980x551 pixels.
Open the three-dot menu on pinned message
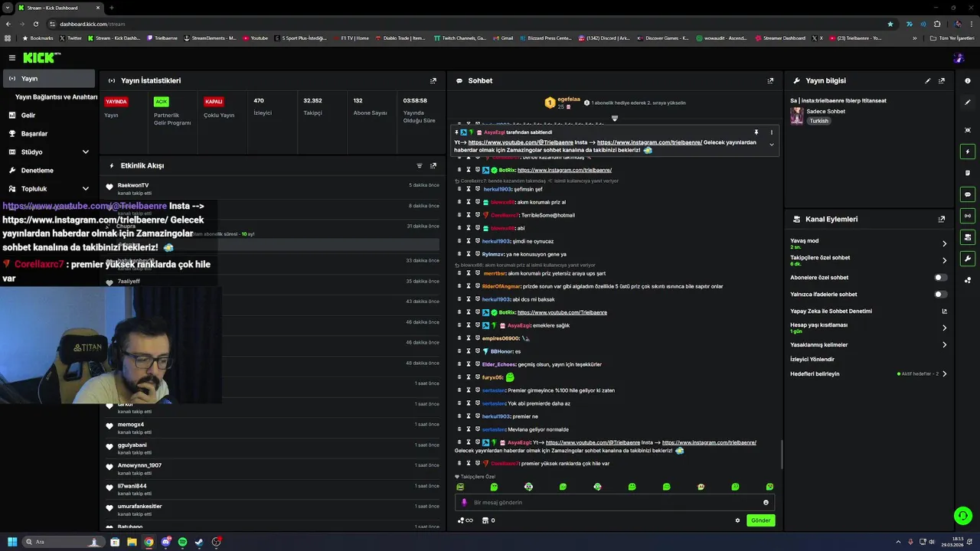pos(771,132)
